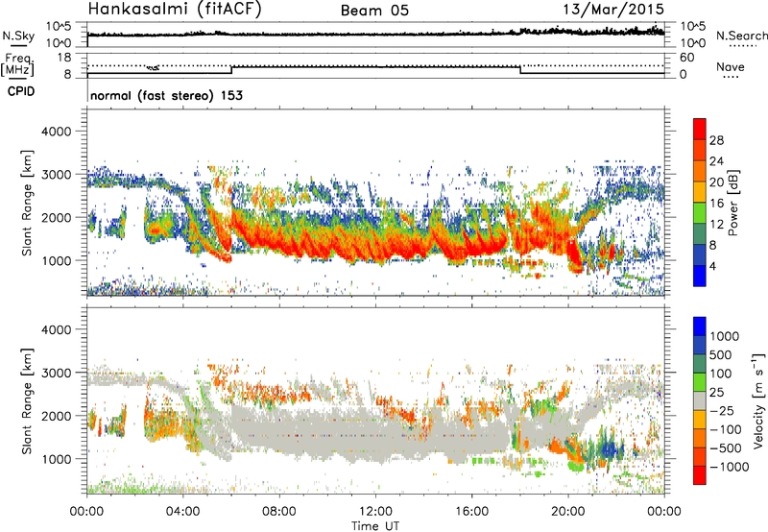The image size is (768, 532).
Task: Click the 'Freq. [MHz]' axis label
Action: pos(18,65)
